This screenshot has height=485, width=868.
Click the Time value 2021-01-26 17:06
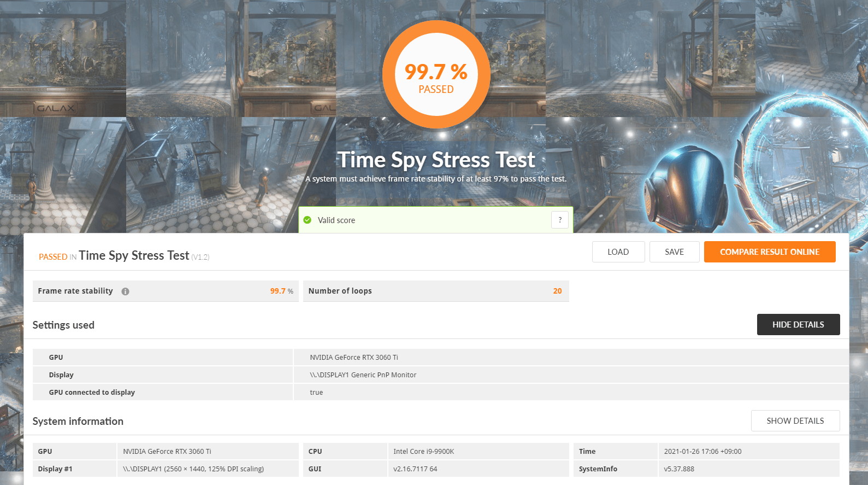702,452
